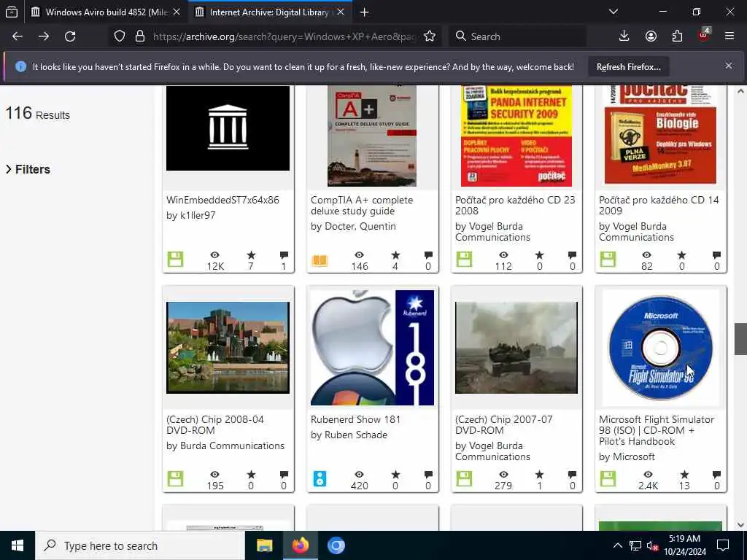Click the taskbar Type here to search box
The height and width of the screenshot is (560, 747).
point(139,545)
